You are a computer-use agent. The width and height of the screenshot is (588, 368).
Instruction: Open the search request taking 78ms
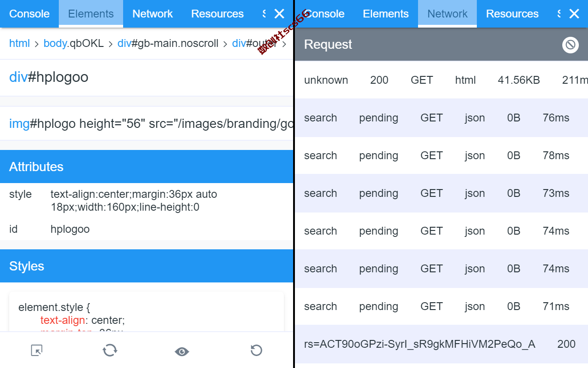pyautogui.click(x=441, y=155)
